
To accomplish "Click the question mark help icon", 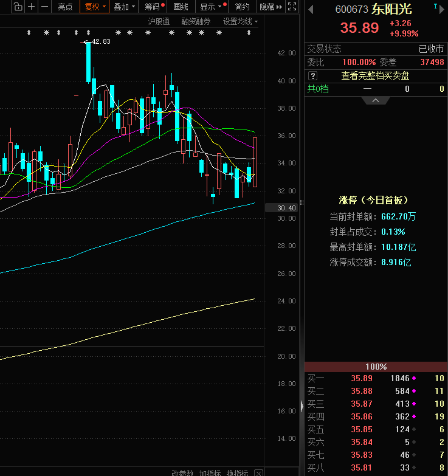I will [x=312, y=75].
